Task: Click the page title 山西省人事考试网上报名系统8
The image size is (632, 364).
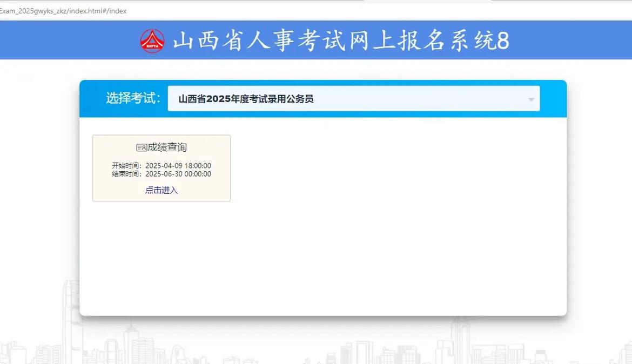Action: (x=340, y=40)
